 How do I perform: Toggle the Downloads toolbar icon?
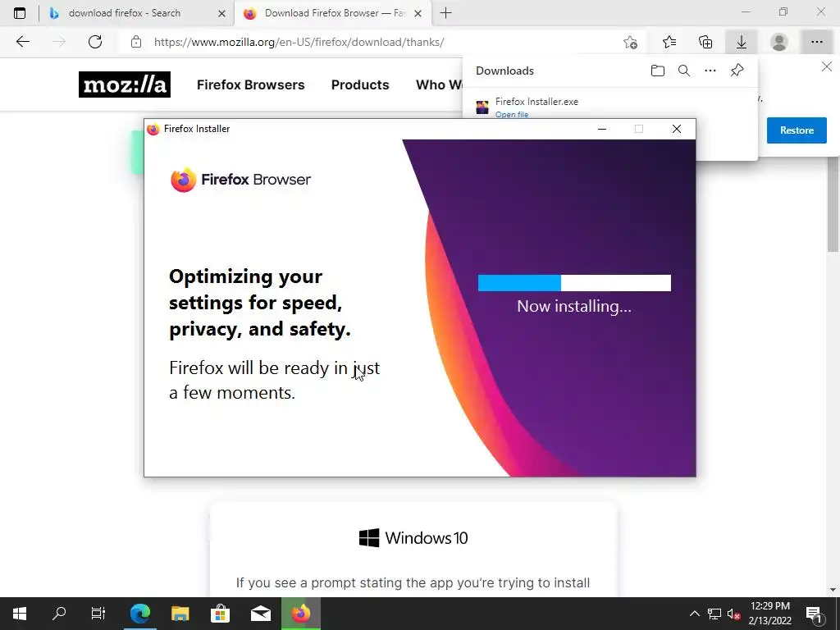pyautogui.click(x=742, y=42)
